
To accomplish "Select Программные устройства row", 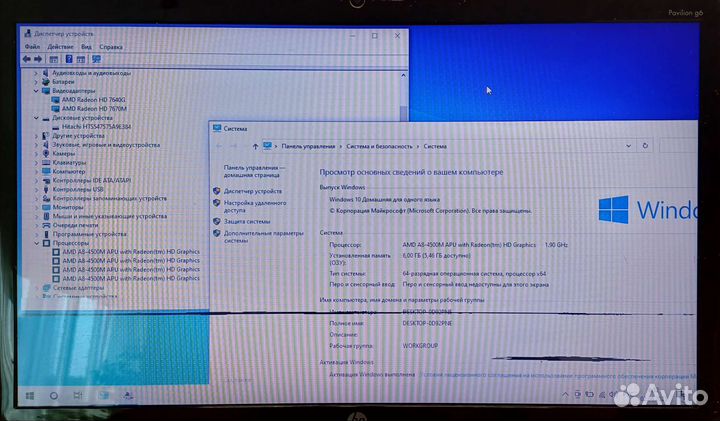I will pyautogui.click(x=90, y=234).
